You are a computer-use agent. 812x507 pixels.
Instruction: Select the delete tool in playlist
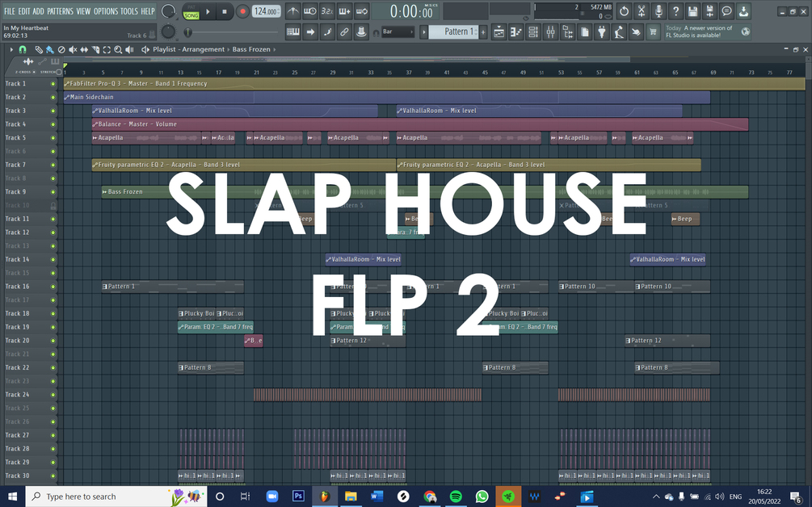[x=61, y=50]
